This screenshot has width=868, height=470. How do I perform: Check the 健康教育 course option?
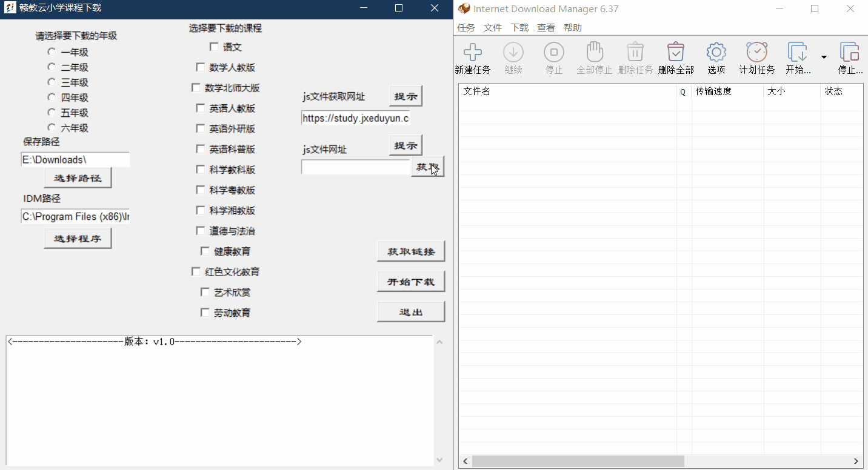coord(205,251)
